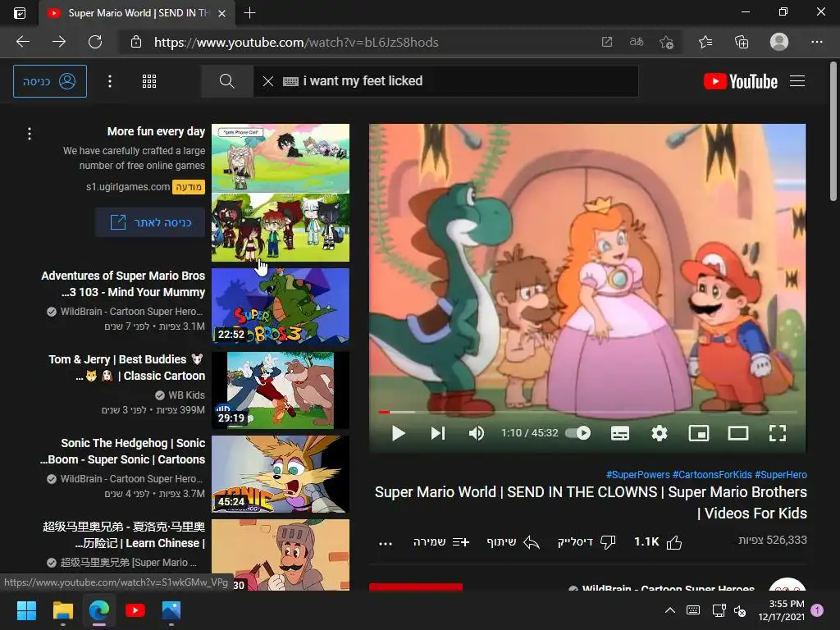Open video player settings gear
Viewport: 840px width, 630px height.
660,433
